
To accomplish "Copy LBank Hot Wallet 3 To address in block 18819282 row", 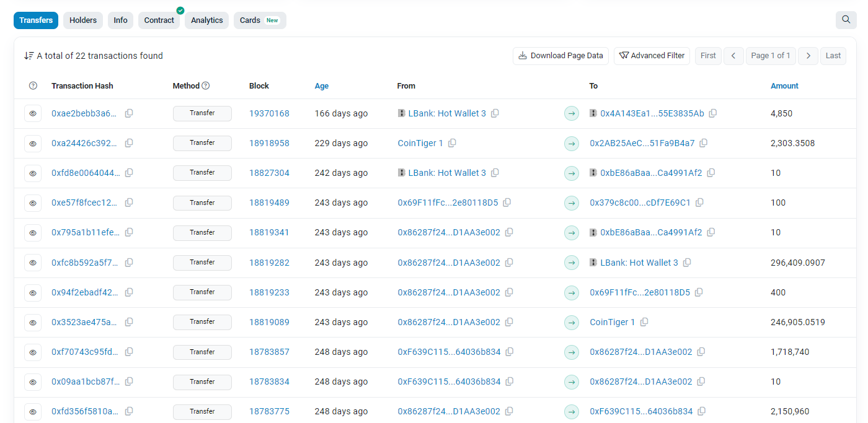I will tap(687, 263).
